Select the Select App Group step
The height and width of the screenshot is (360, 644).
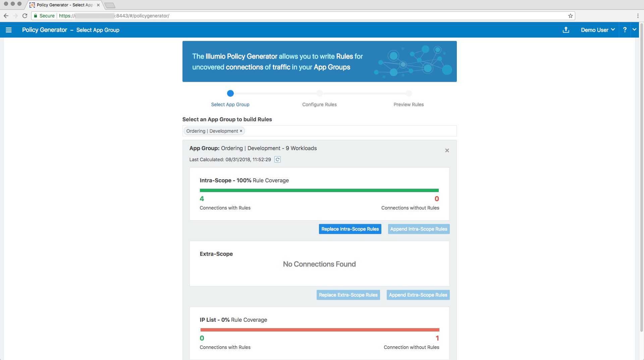tap(230, 105)
